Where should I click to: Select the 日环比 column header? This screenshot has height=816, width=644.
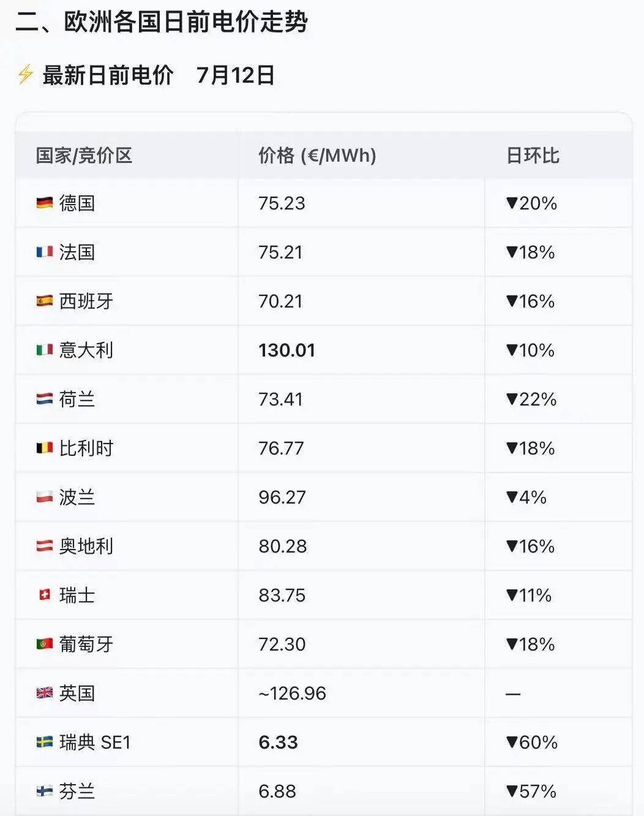click(x=533, y=156)
